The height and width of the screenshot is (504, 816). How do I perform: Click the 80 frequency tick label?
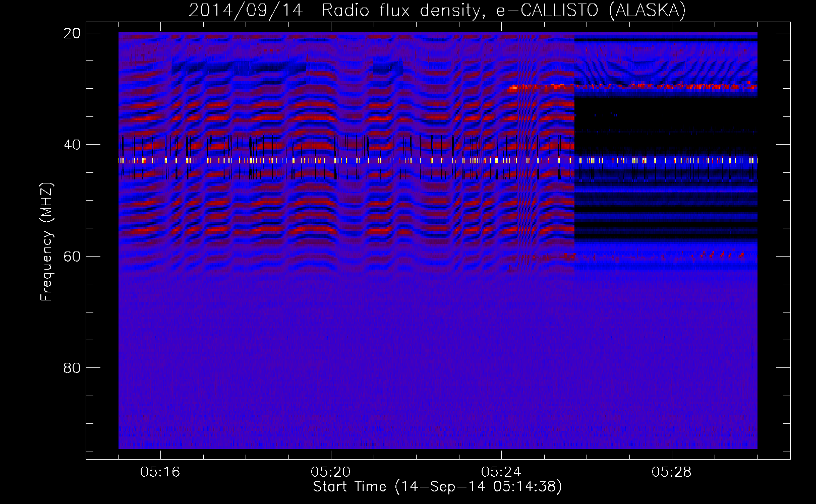72,368
